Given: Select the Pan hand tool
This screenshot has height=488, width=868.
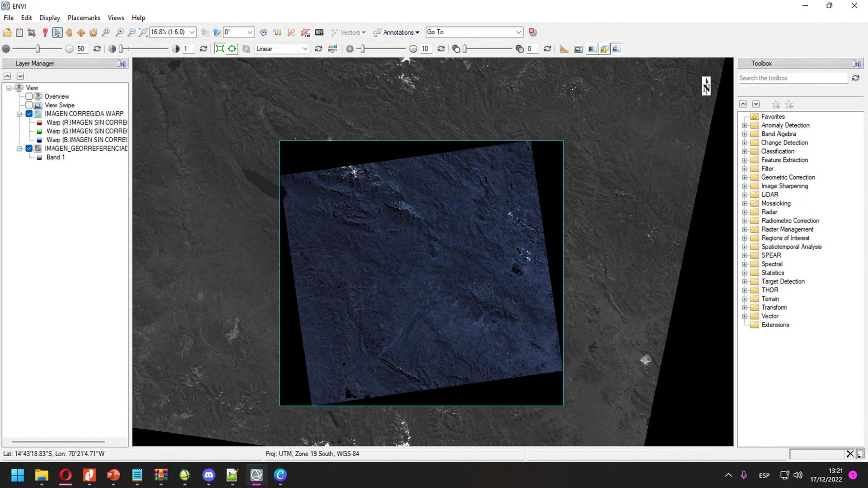Looking at the screenshot, I should click(x=69, y=32).
